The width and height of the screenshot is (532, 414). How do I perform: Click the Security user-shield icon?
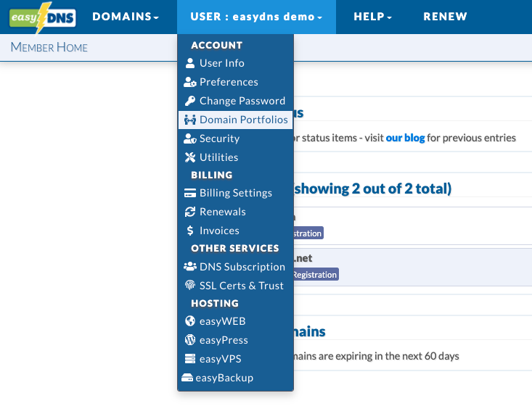click(190, 138)
